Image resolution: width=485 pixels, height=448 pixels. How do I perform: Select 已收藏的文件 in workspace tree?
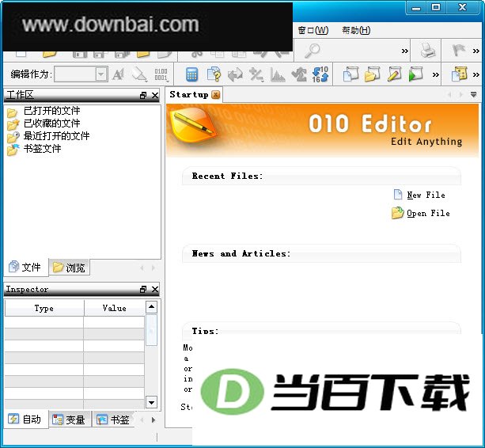pyautogui.click(x=51, y=123)
